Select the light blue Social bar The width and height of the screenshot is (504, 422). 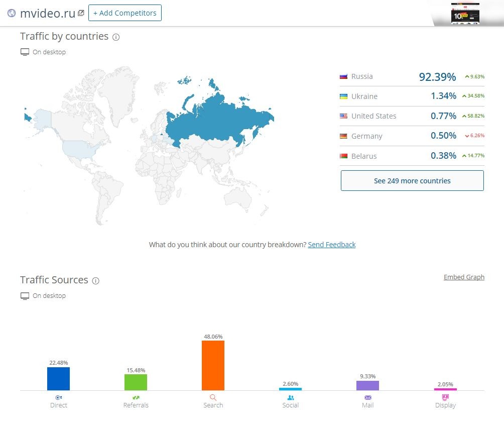pyautogui.click(x=291, y=389)
